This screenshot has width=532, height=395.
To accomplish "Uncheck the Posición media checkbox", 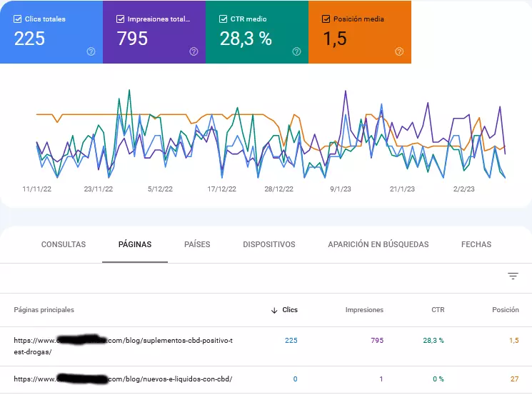I will pos(326,19).
